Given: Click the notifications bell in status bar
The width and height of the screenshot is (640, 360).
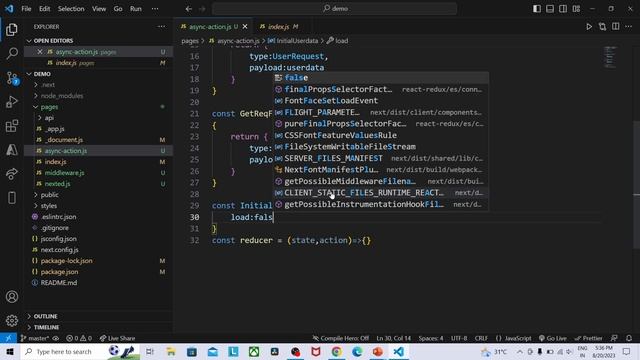Looking at the screenshot, I should [629, 338].
